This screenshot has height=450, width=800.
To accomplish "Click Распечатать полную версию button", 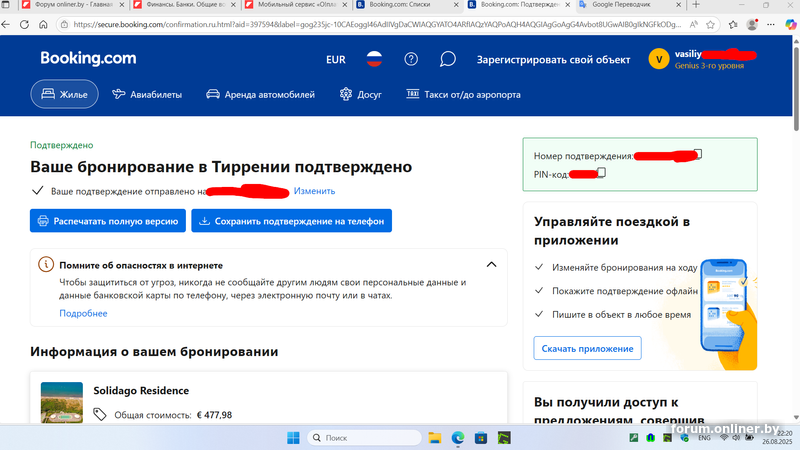I will pos(108,221).
